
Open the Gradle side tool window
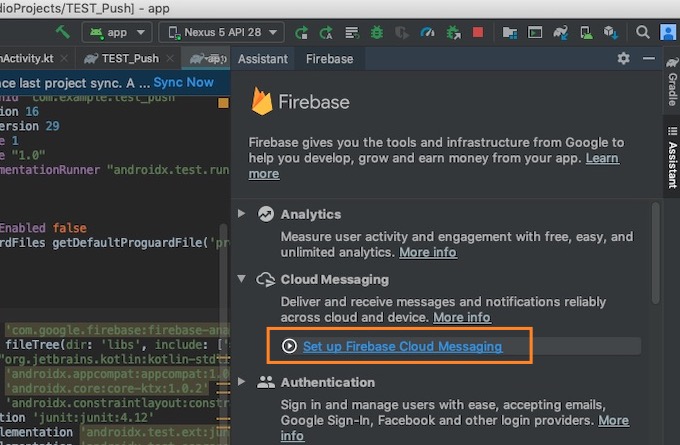[x=672, y=82]
